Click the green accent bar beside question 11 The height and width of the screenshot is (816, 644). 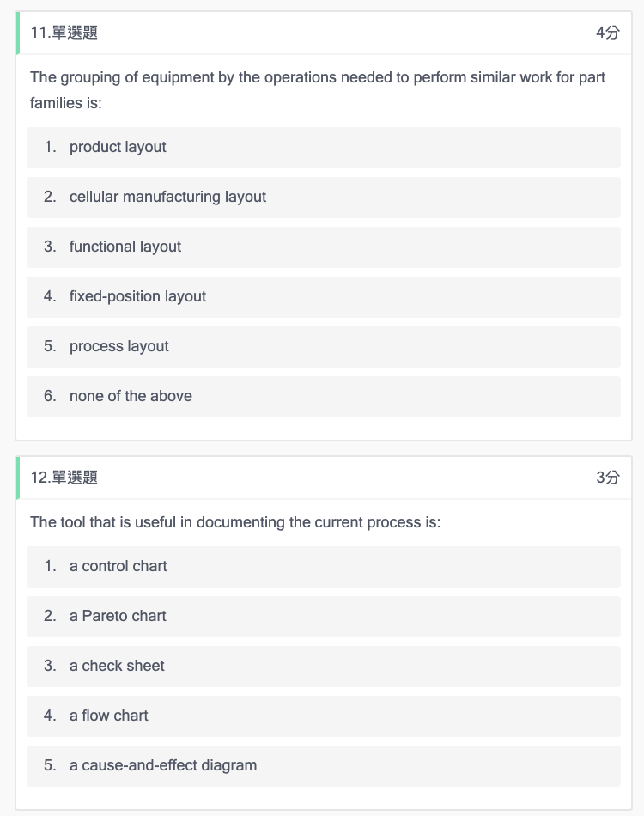click(18, 33)
